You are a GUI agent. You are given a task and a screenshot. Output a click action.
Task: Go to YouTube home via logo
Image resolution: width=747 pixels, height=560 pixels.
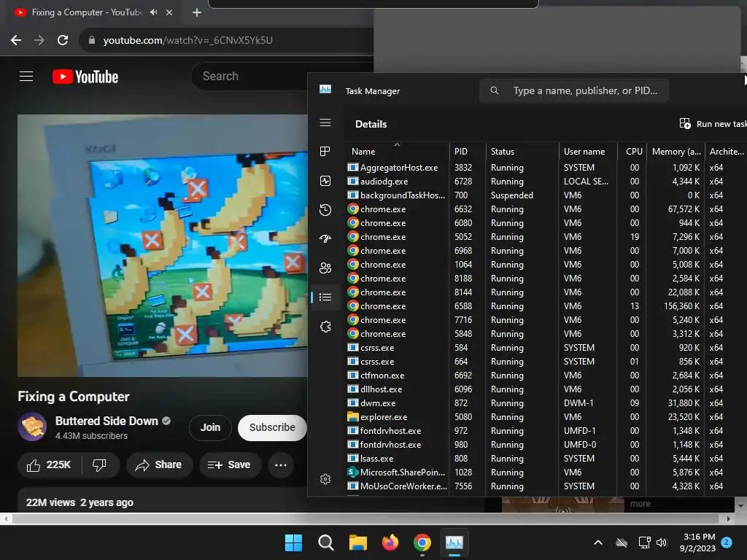pyautogui.click(x=85, y=77)
